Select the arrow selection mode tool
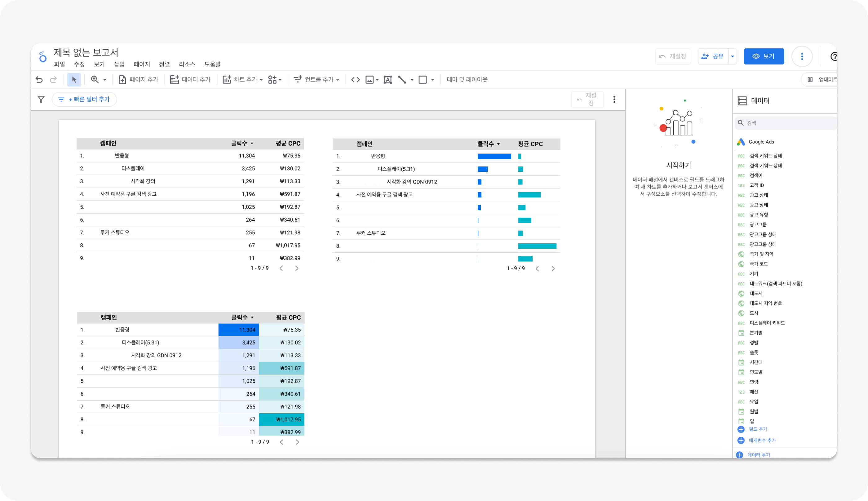The height and width of the screenshot is (501, 868). (74, 80)
